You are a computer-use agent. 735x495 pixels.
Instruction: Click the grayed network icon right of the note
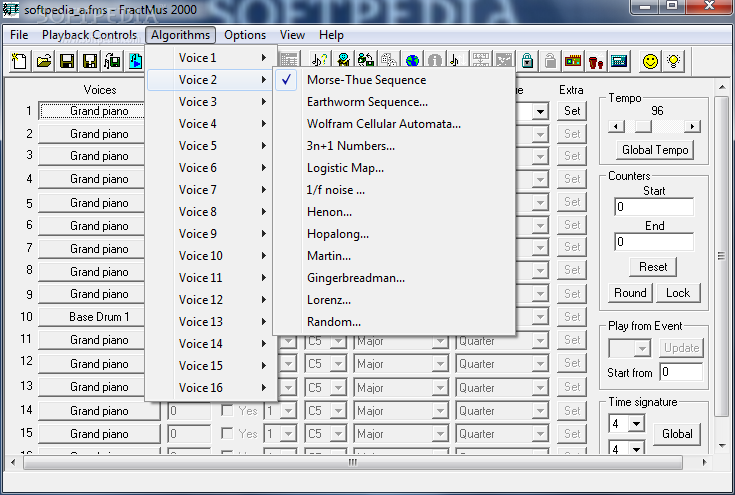tap(481, 61)
